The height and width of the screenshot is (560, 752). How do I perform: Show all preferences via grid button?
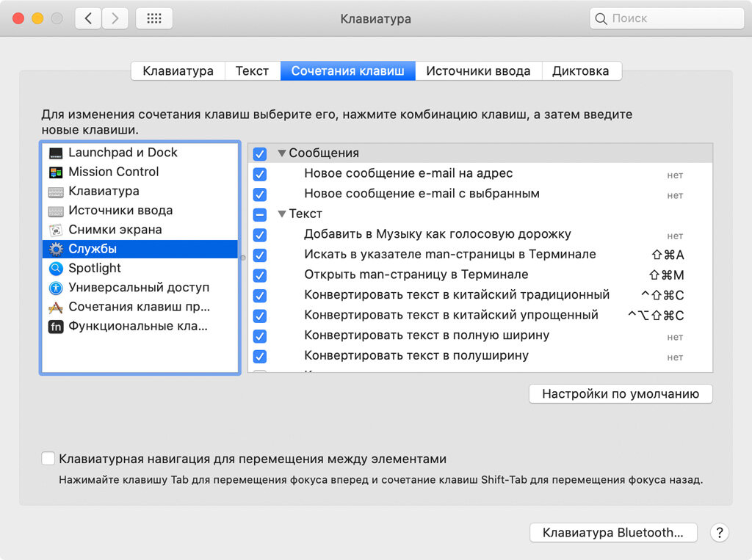coord(154,18)
